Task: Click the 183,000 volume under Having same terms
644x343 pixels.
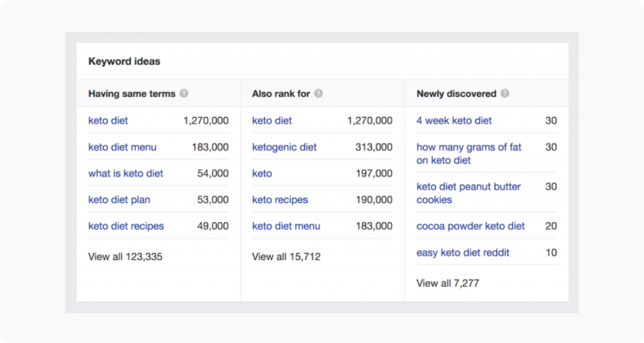Action: (x=210, y=147)
